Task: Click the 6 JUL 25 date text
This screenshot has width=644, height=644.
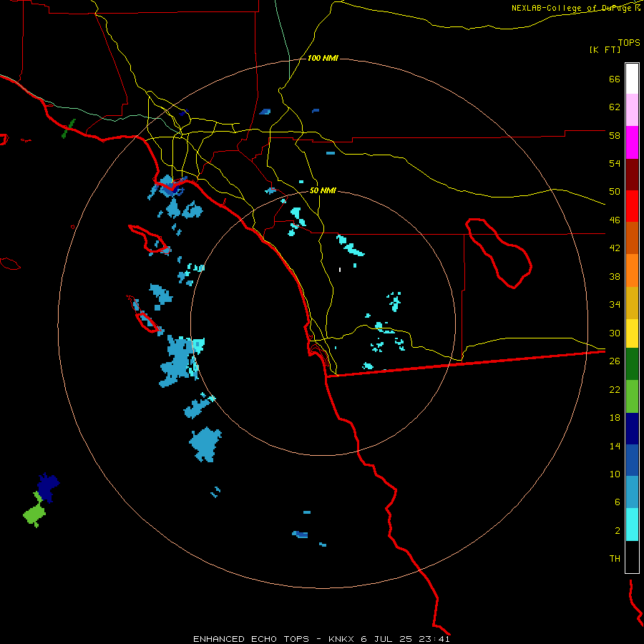Action: click(386, 639)
